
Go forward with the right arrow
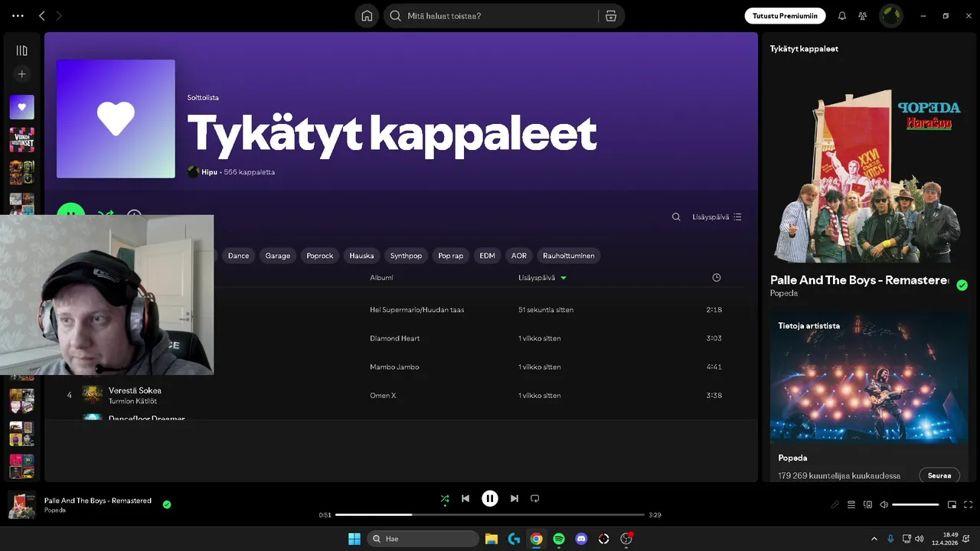coord(59,15)
